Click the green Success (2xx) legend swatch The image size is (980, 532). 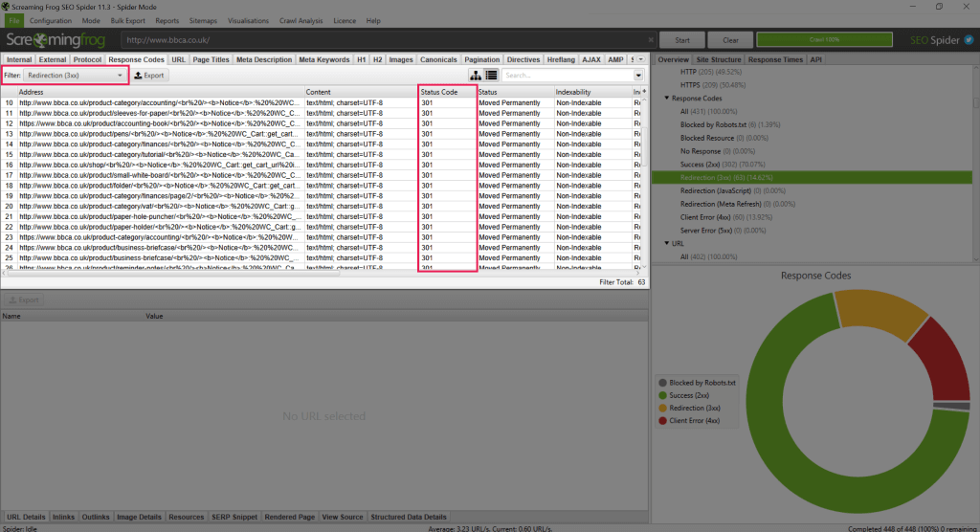pyautogui.click(x=662, y=395)
